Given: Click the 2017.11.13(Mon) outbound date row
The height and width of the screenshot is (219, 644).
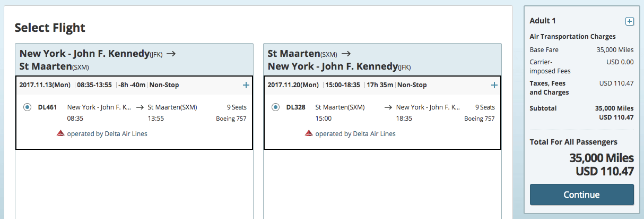Looking at the screenshot, I should (x=134, y=85).
